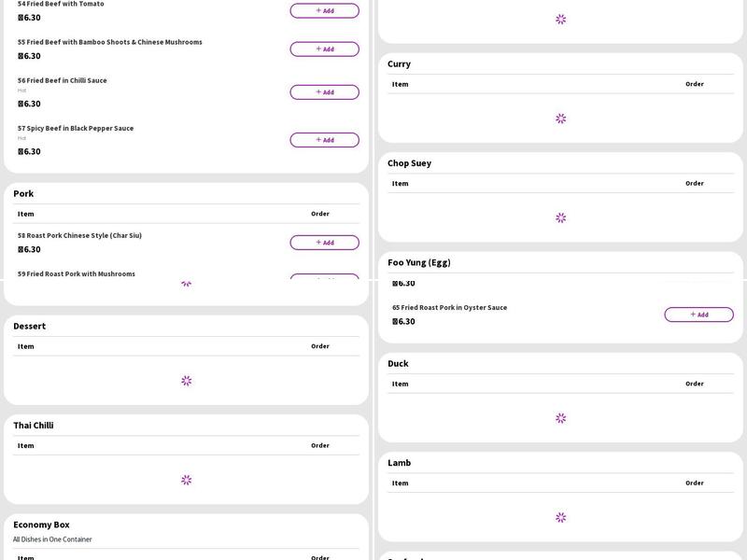This screenshot has width=747, height=560.
Task: Add 57 Spicy Beef in Black Pepper Sauce
Action: pyautogui.click(x=324, y=140)
